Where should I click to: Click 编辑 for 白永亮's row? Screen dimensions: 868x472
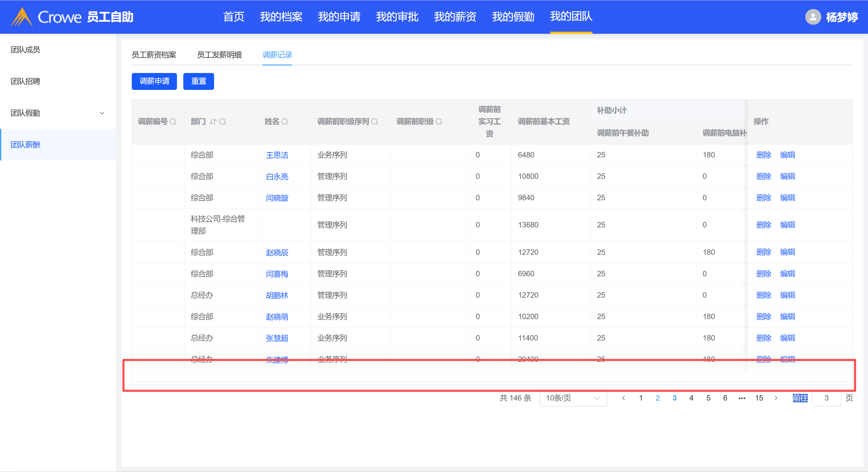[788, 176]
